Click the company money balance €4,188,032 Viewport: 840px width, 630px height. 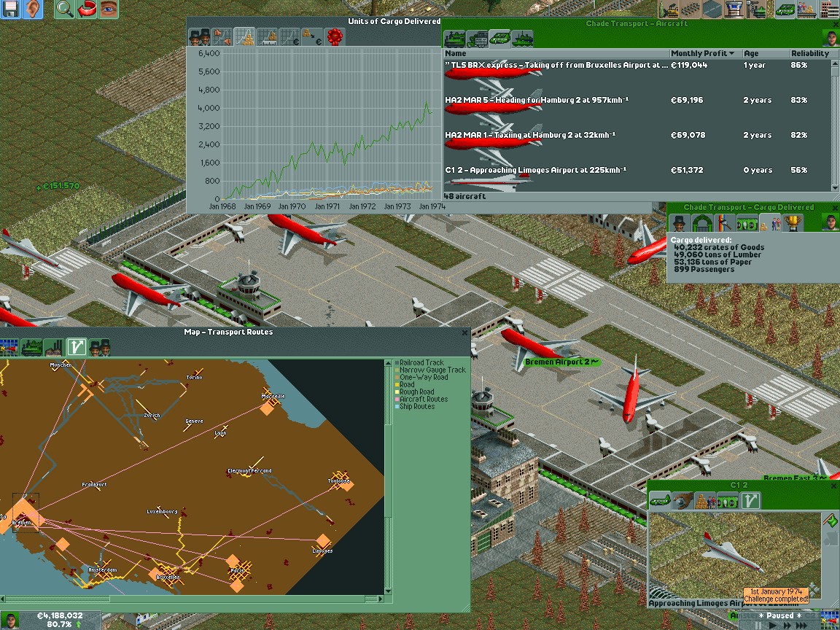[60, 616]
